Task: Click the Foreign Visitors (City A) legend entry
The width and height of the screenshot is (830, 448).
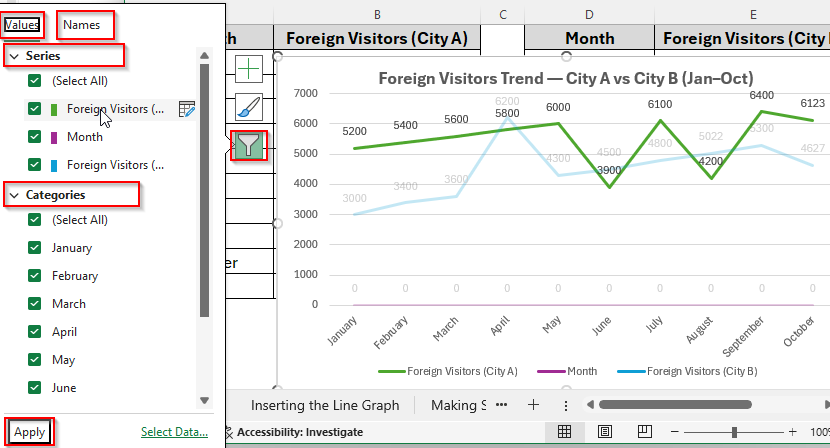Action: pos(448,371)
